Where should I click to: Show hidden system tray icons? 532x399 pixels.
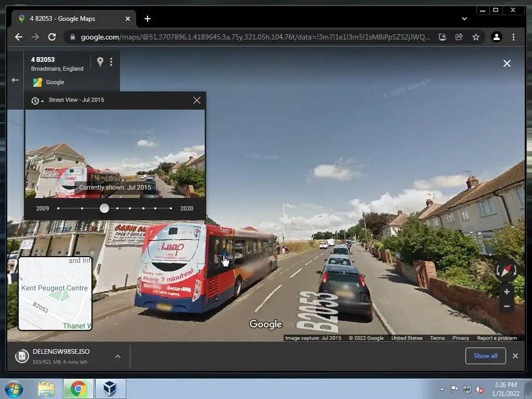pyautogui.click(x=442, y=389)
